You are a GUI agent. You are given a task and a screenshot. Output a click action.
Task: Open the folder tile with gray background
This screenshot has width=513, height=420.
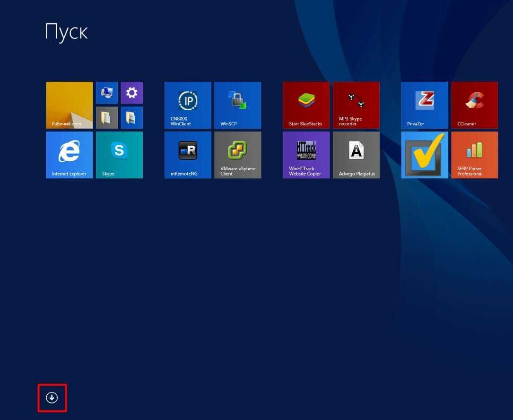pos(107,117)
